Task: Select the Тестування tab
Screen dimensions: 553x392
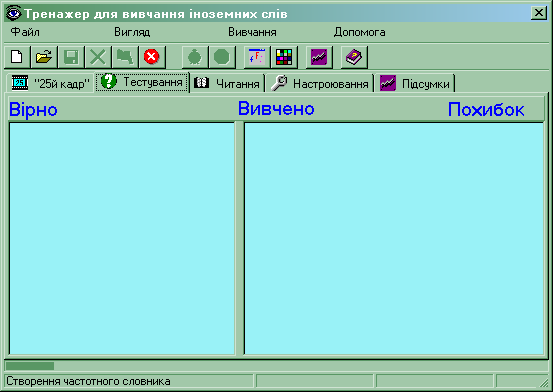Action: tap(142, 82)
